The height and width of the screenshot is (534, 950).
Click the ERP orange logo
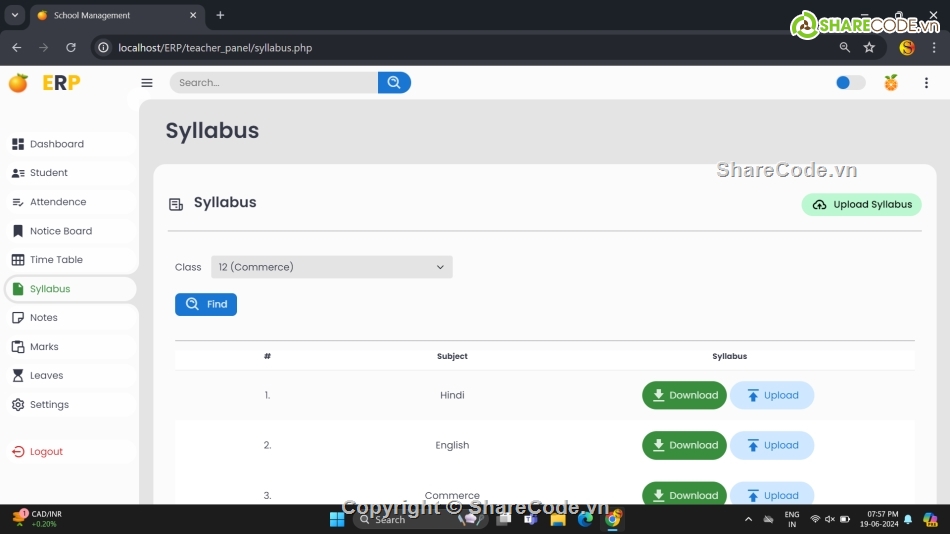point(18,83)
